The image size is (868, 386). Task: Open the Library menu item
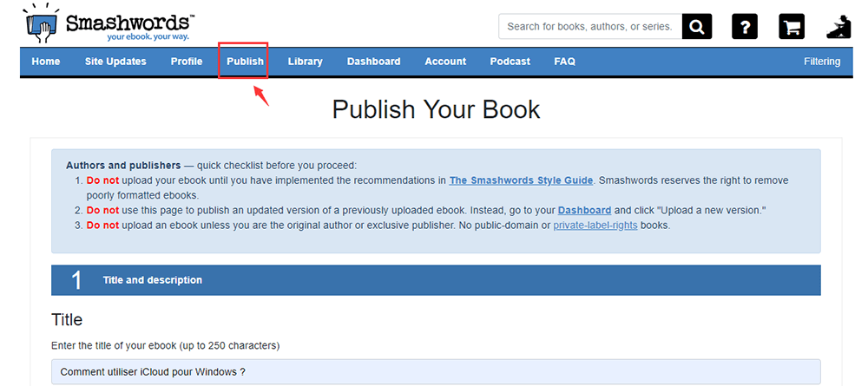[x=305, y=62]
